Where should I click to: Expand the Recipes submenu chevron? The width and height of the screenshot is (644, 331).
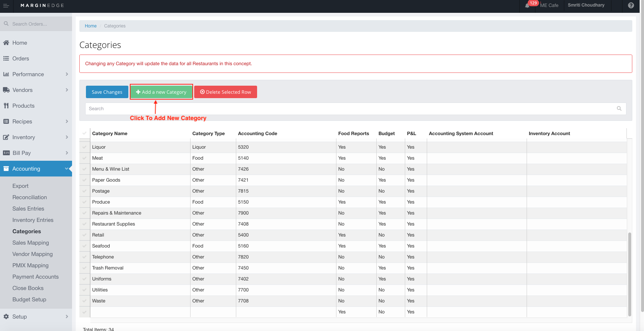[67, 122]
